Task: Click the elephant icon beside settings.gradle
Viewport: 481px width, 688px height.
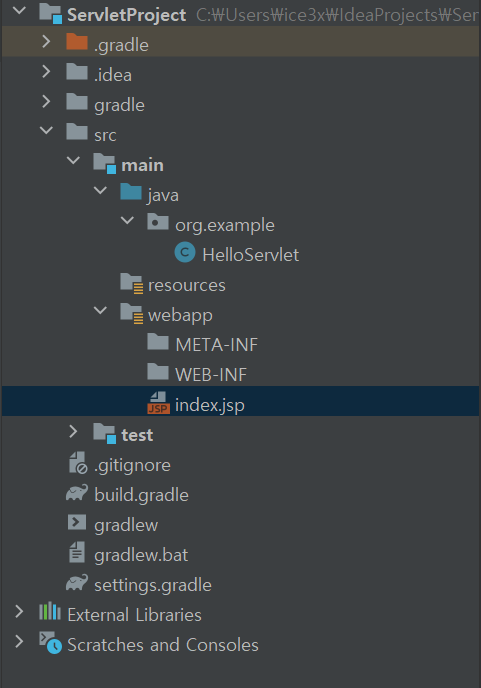Action: tap(77, 583)
